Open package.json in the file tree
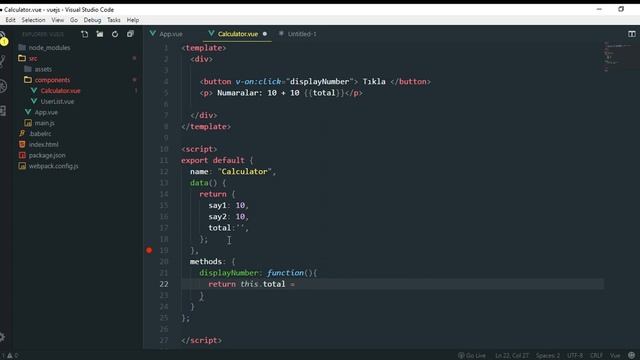Image resolution: width=640 pixels, height=360 pixels. (x=47, y=155)
